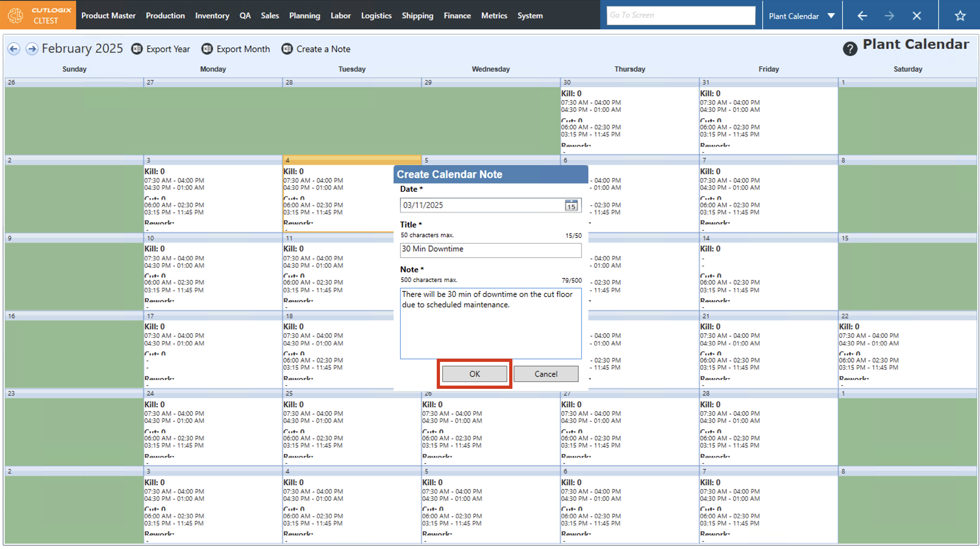
Task: Click the Export Month icon
Action: tap(207, 49)
